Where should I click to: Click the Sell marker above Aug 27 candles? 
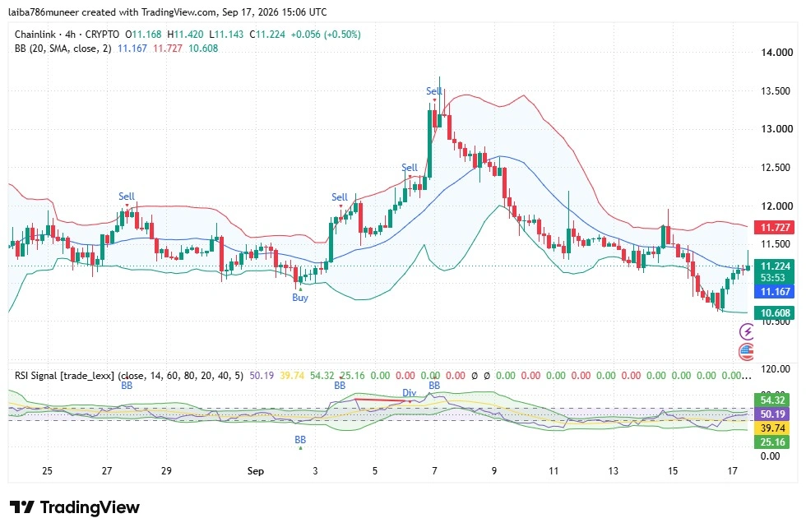pos(127,197)
